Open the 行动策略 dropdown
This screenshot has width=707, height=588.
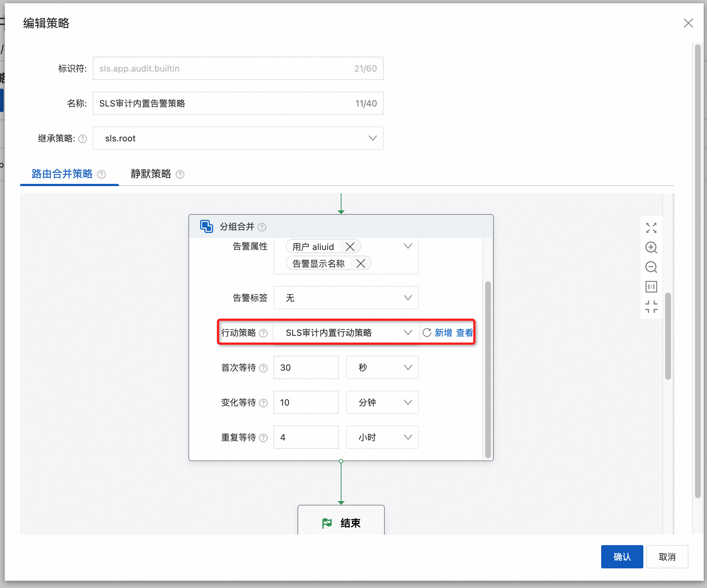click(346, 333)
